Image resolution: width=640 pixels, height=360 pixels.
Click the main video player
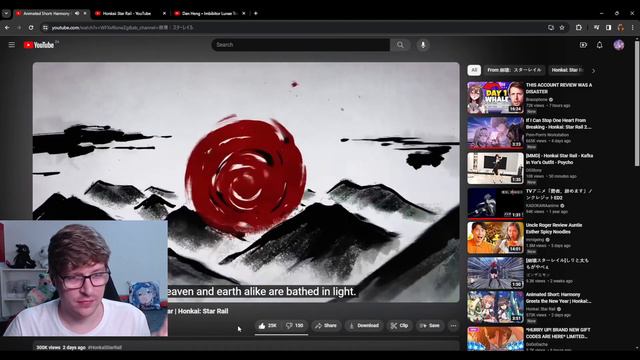(246, 182)
